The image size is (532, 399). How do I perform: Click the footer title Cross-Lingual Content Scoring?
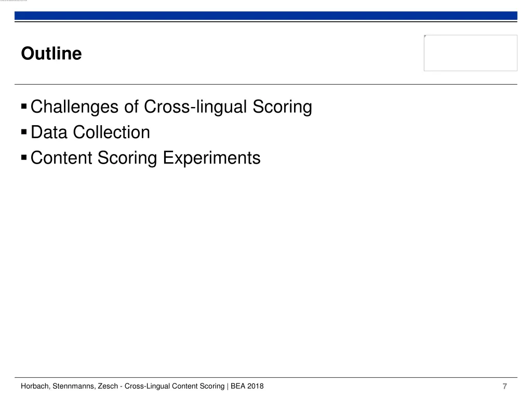tap(175, 386)
